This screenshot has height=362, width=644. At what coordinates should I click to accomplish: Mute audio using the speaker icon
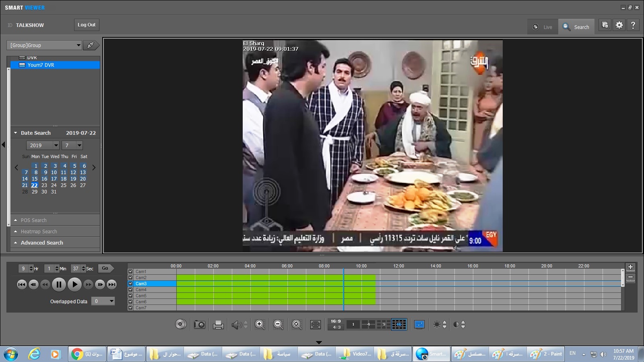coord(236,325)
